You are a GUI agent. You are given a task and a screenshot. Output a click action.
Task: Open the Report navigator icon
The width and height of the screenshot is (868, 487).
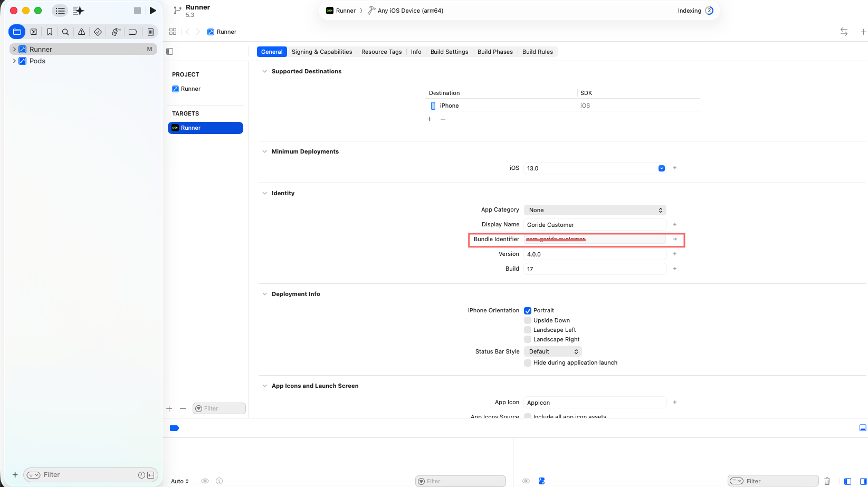(150, 32)
